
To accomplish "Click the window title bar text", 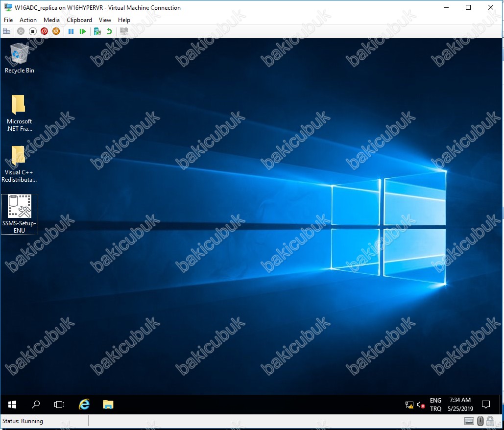I will [97, 8].
